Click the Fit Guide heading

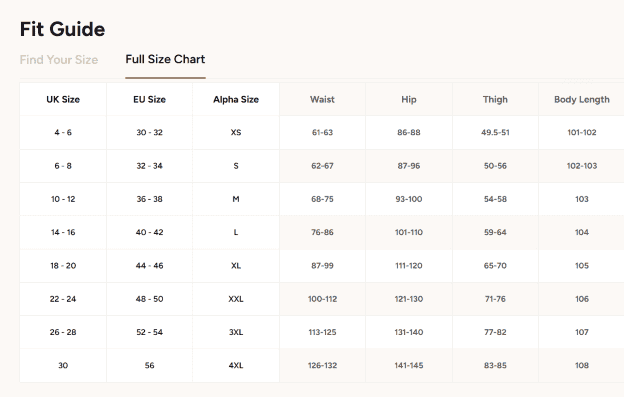click(x=62, y=29)
